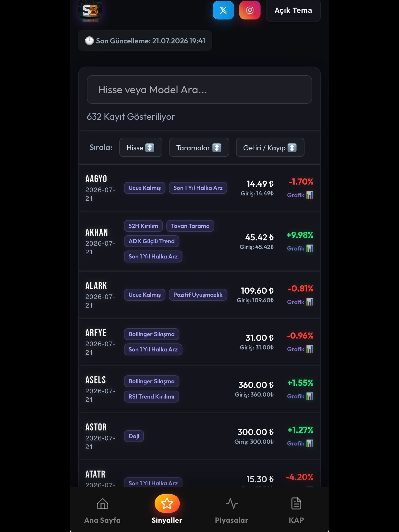Click the Ucuz Kalmış tag on AAGYO
The width and height of the screenshot is (399, 532).
click(144, 188)
